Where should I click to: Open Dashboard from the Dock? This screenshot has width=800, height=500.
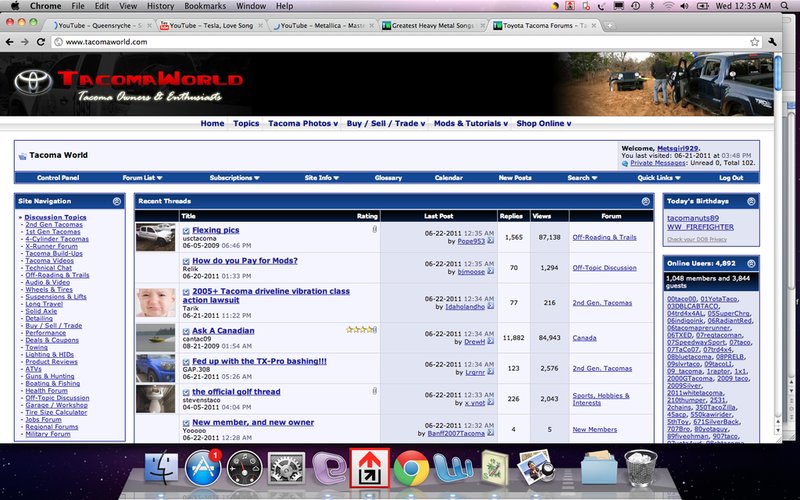[x=244, y=467]
